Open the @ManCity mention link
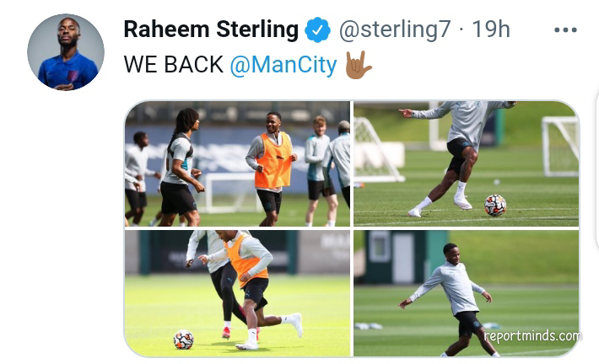The width and height of the screenshot is (599, 364). click(283, 65)
